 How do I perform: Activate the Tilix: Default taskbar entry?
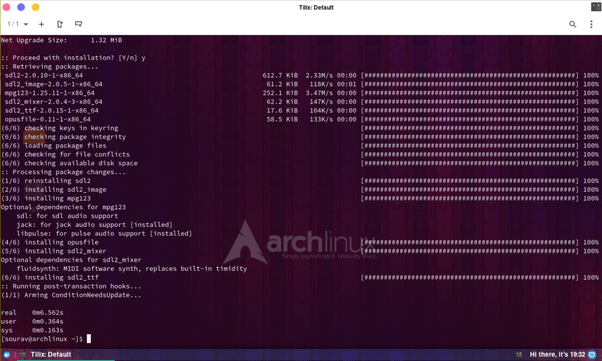click(x=51, y=354)
